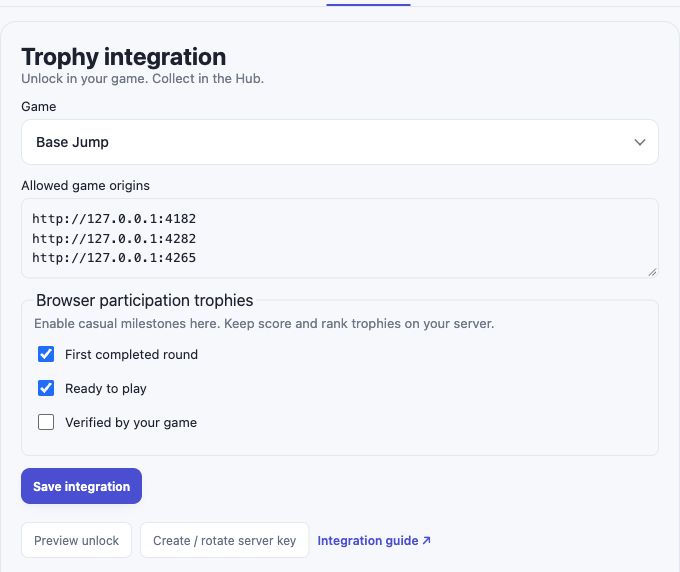Click the Save integration button

click(82, 486)
